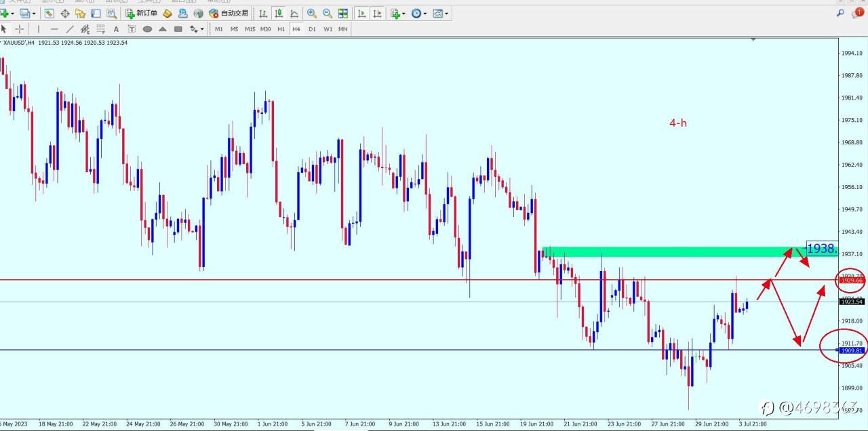Select the crosshair tool
This screenshot has height=431, width=868.
pos(20,29)
